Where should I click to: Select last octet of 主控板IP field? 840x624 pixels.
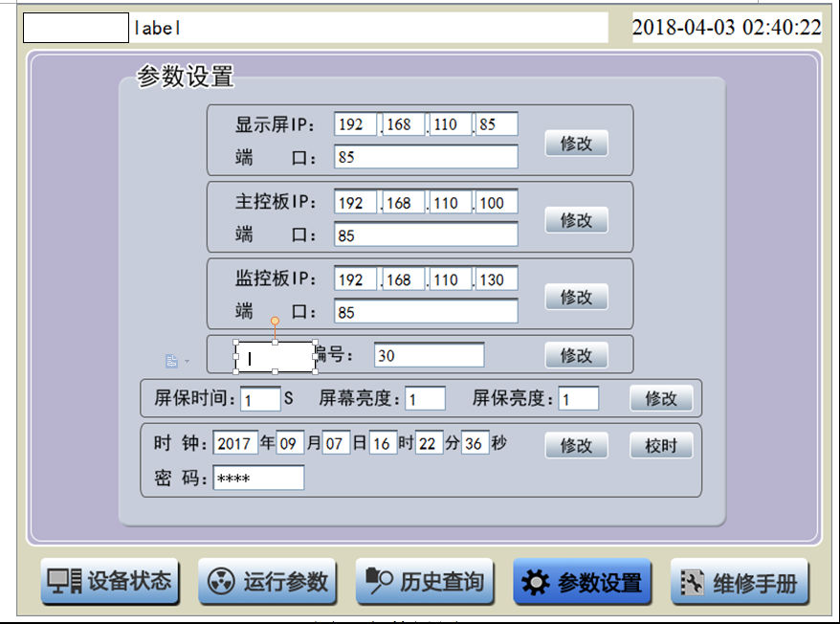(497, 203)
